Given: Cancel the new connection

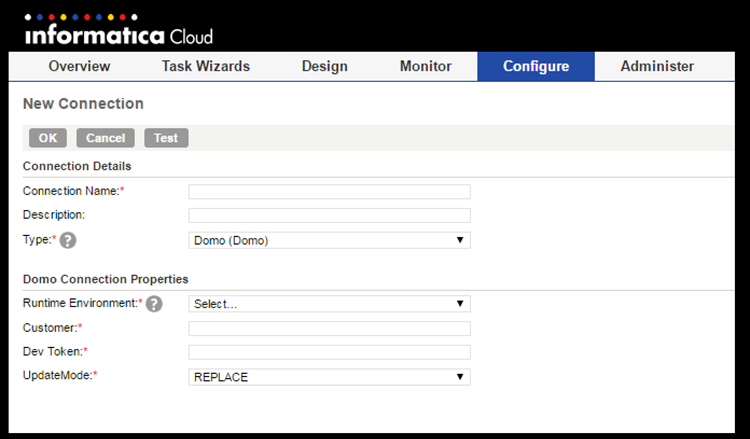Looking at the screenshot, I should pyautogui.click(x=106, y=138).
